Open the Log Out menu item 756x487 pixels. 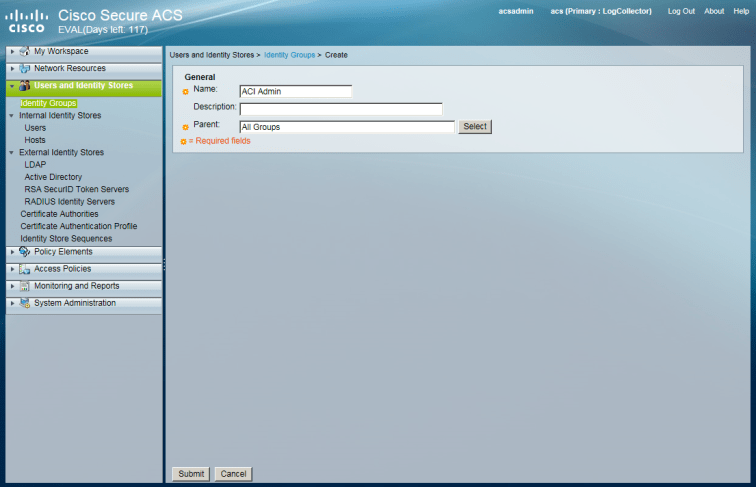pyautogui.click(x=681, y=11)
